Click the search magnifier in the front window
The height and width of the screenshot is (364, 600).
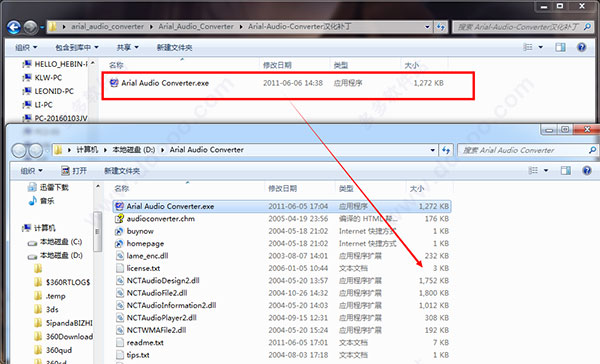point(592,150)
